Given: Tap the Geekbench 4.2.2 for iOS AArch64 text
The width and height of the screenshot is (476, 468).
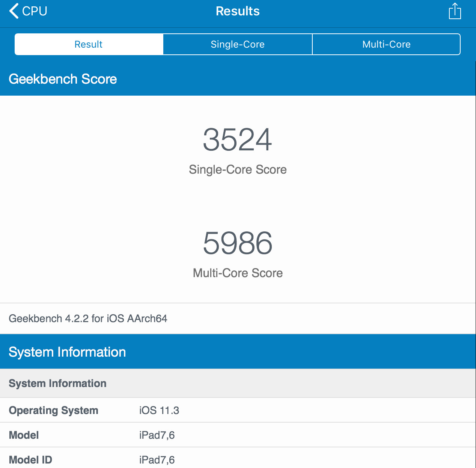Looking at the screenshot, I should tap(88, 319).
